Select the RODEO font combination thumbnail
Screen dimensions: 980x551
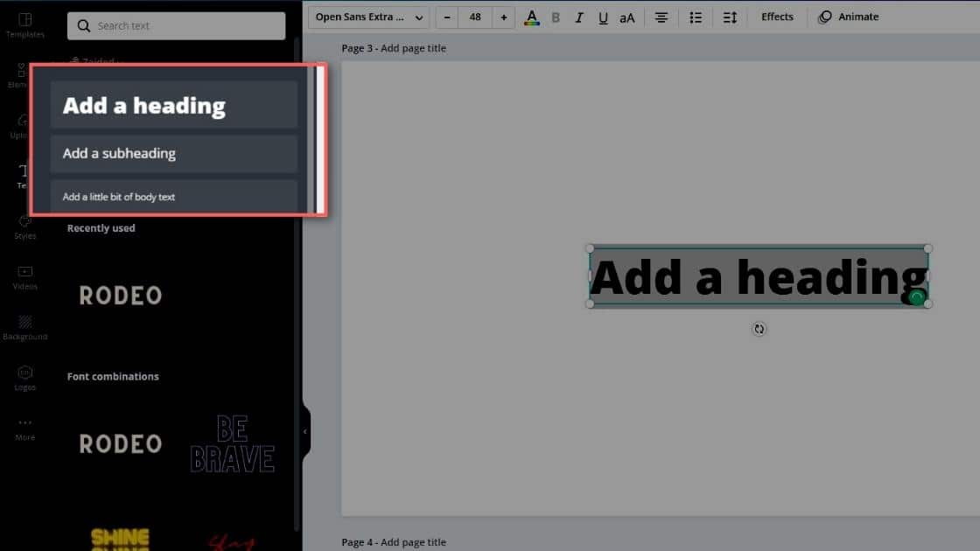[x=121, y=443]
